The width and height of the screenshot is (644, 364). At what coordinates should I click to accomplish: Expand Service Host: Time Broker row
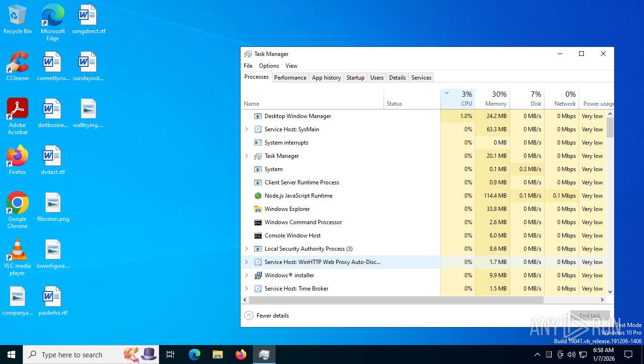[246, 289]
